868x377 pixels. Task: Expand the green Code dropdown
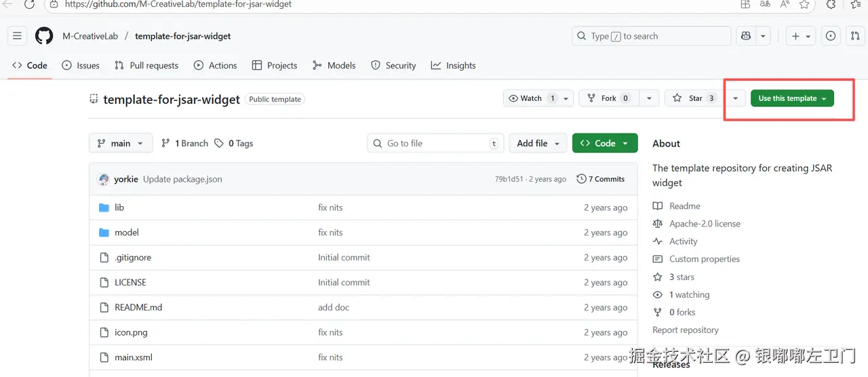click(605, 143)
